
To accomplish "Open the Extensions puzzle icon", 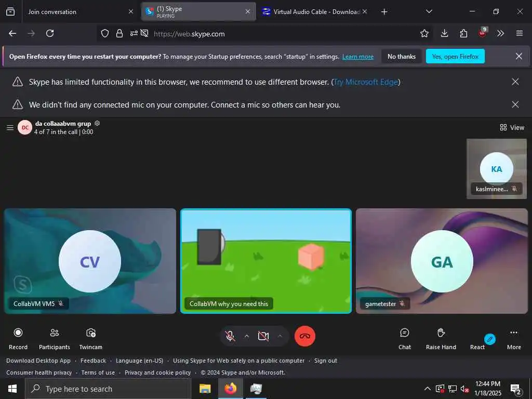I will [x=463, y=33].
